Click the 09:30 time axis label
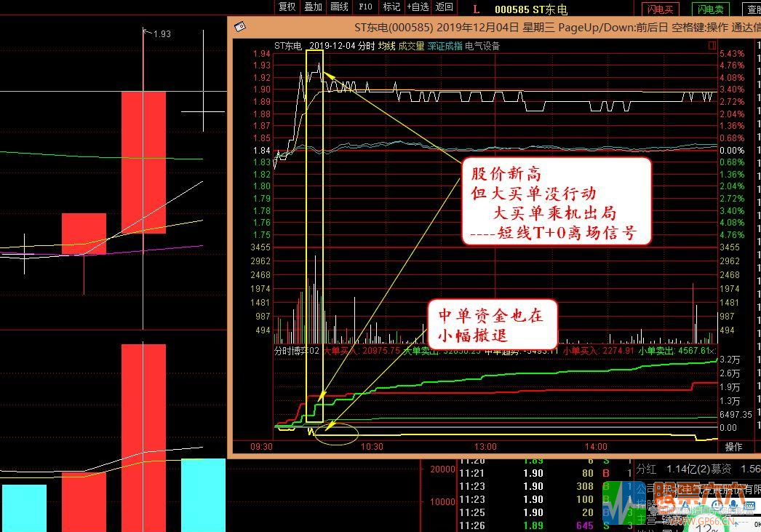 [x=261, y=447]
